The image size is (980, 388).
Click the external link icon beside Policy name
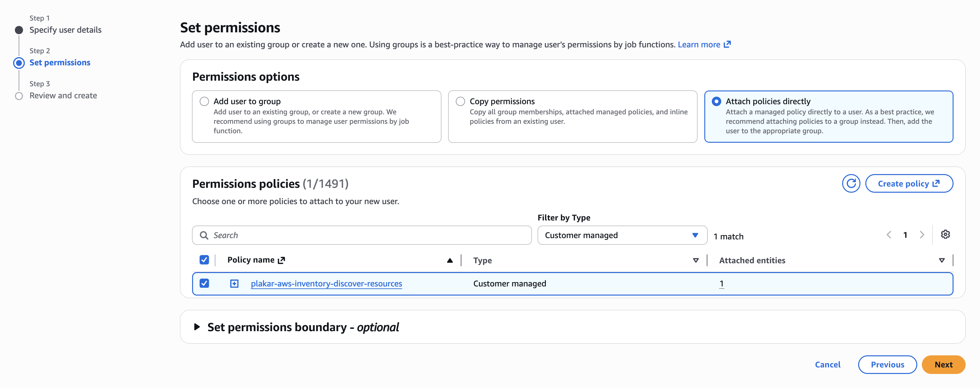[281, 260]
